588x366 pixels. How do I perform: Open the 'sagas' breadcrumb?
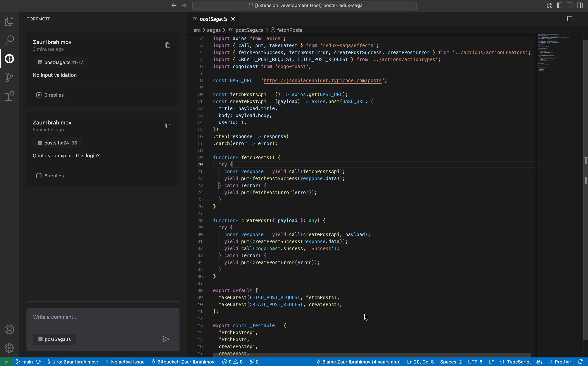tap(214, 30)
